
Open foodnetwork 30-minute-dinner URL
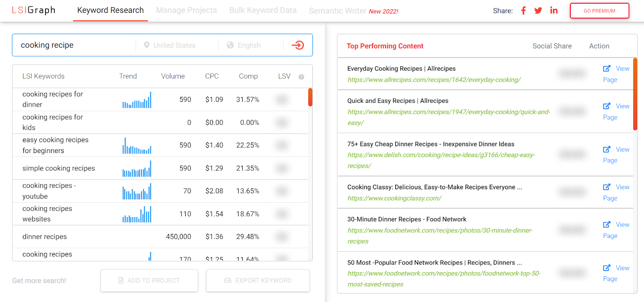(440, 236)
